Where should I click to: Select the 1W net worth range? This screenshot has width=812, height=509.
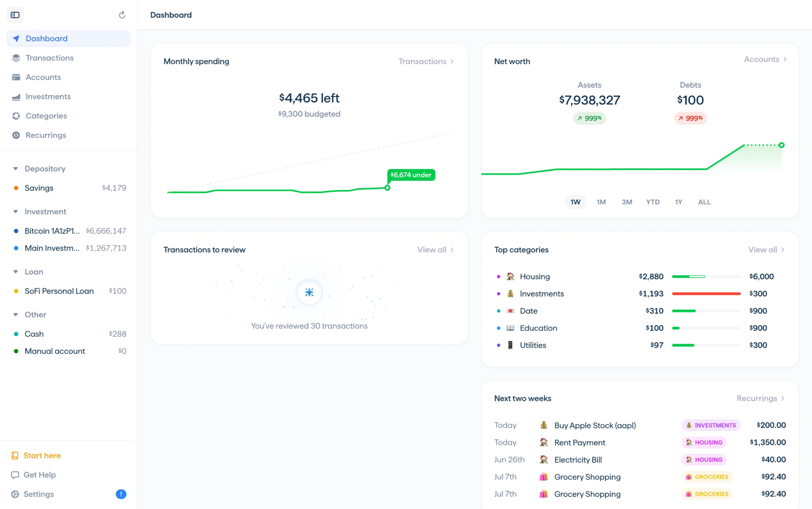click(575, 202)
